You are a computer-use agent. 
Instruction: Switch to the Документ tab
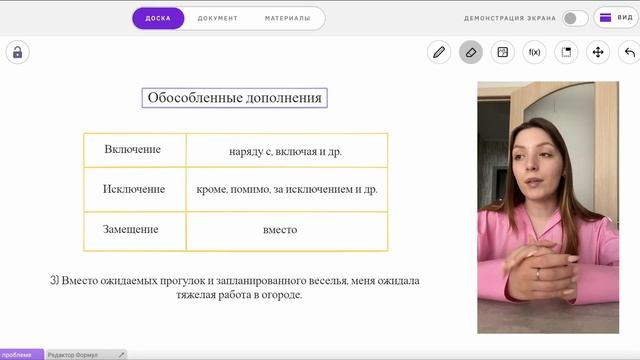point(218,18)
